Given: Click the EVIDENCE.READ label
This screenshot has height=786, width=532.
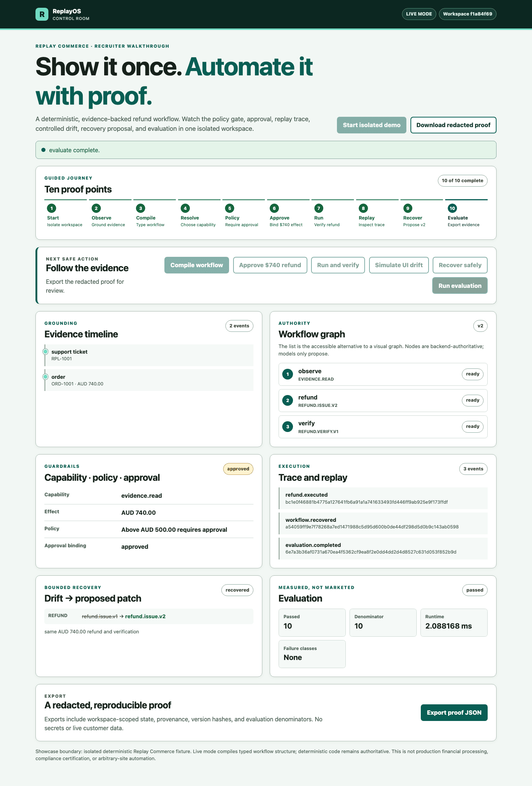Looking at the screenshot, I should click(316, 379).
